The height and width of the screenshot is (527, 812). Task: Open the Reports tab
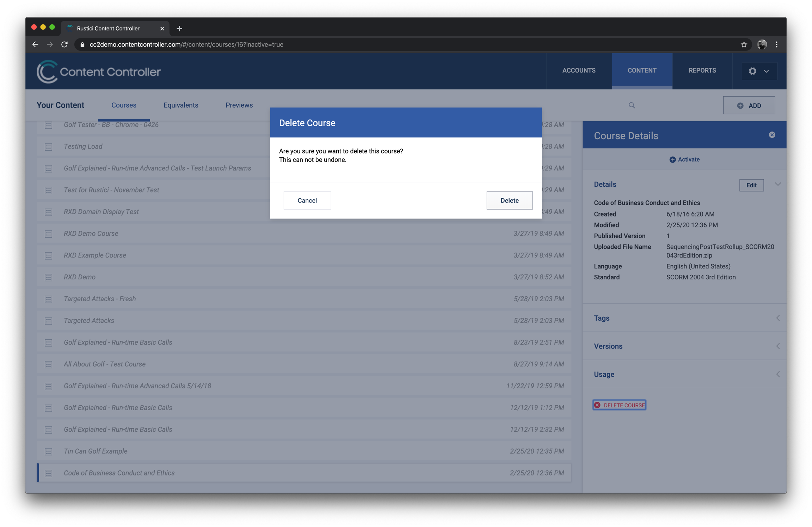(702, 71)
